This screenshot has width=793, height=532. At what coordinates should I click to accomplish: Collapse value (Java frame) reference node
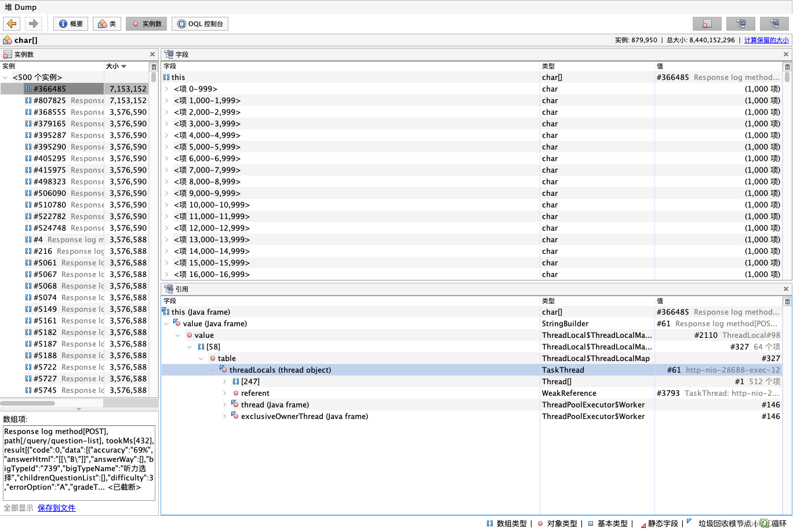[167, 324]
